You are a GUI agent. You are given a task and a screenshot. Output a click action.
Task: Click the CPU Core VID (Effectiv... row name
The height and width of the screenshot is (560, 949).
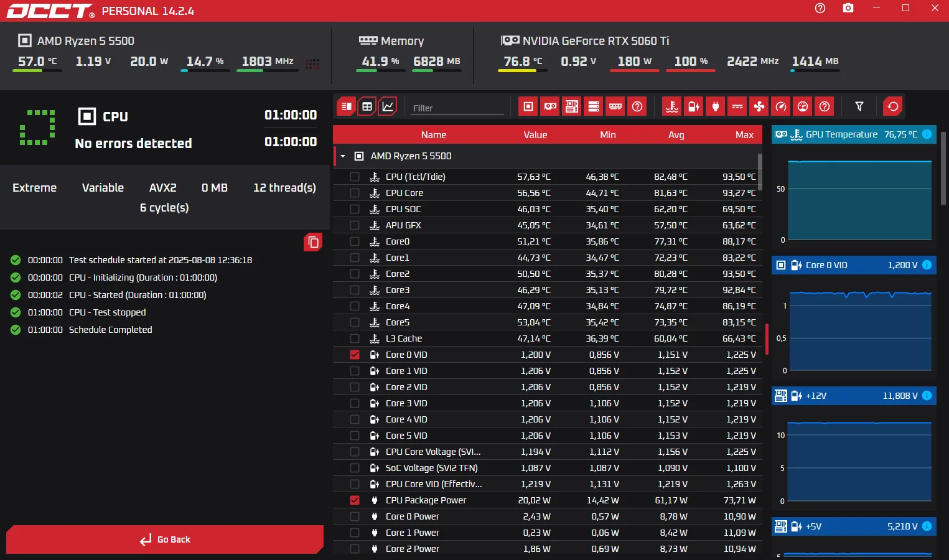point(434,484)
